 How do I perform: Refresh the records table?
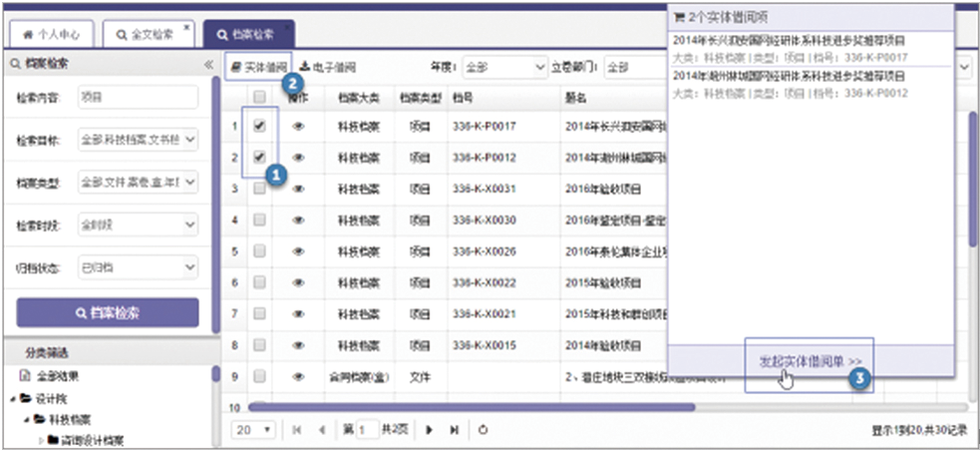click(484, 429)
